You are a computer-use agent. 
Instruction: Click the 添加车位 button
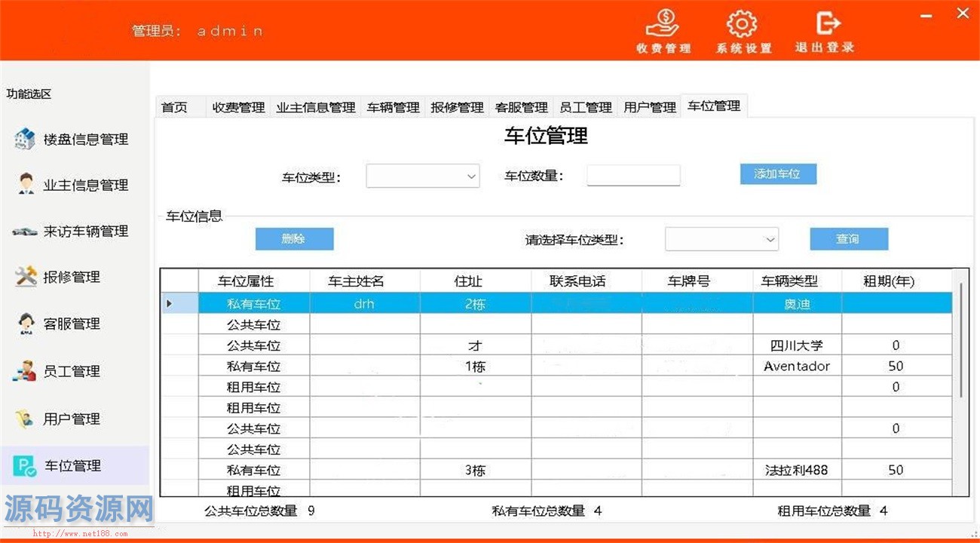pyautogui.click(x=777, y=174)
